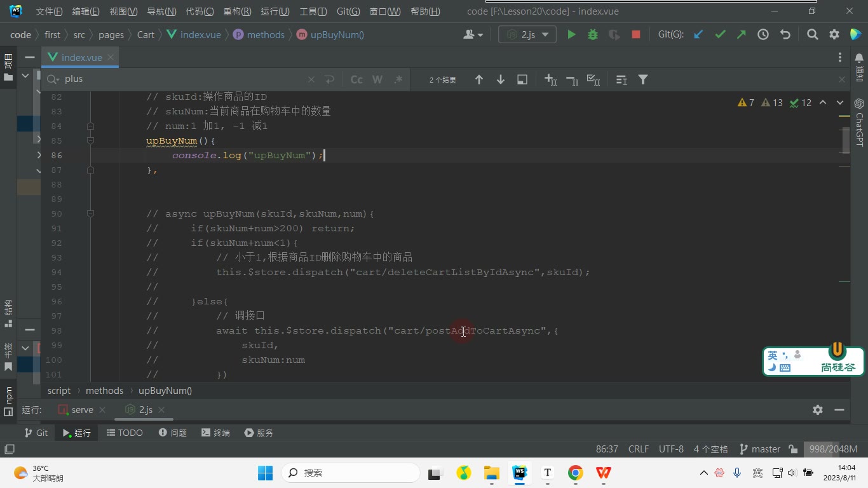868x488 pixels.
Task: Open Search Everywhere magnifier in the toolbar
Action: [812, 35]
